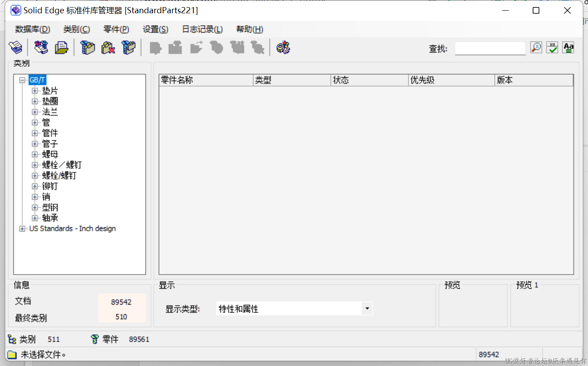Viewport: 588px width, 366px height.
Task: Click the magnifying glass search icon
Action: point(536,48)
